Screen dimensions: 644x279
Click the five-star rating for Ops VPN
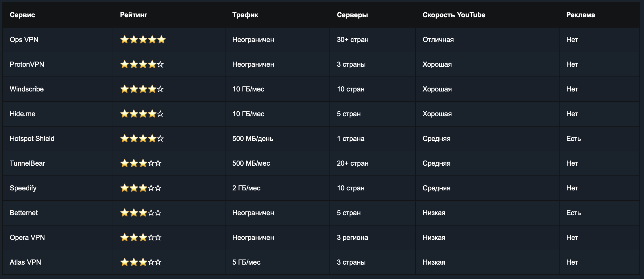(x=143, y=39)
